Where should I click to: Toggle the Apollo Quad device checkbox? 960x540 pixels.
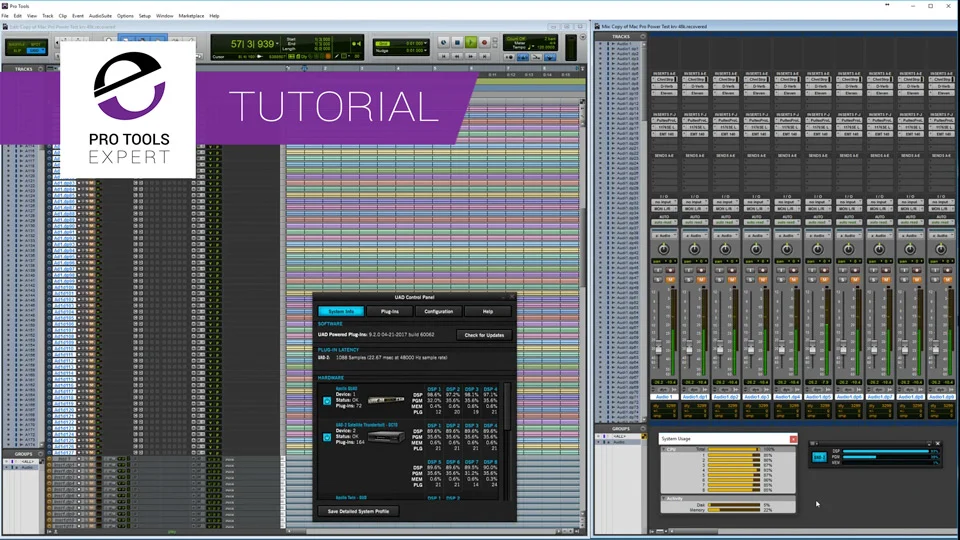tap(327, 401)
